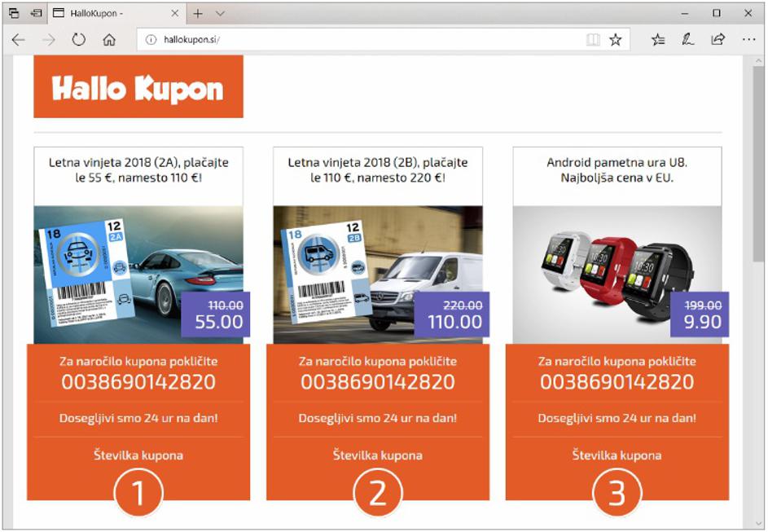Go to the Home page icon

pos(109,39)
